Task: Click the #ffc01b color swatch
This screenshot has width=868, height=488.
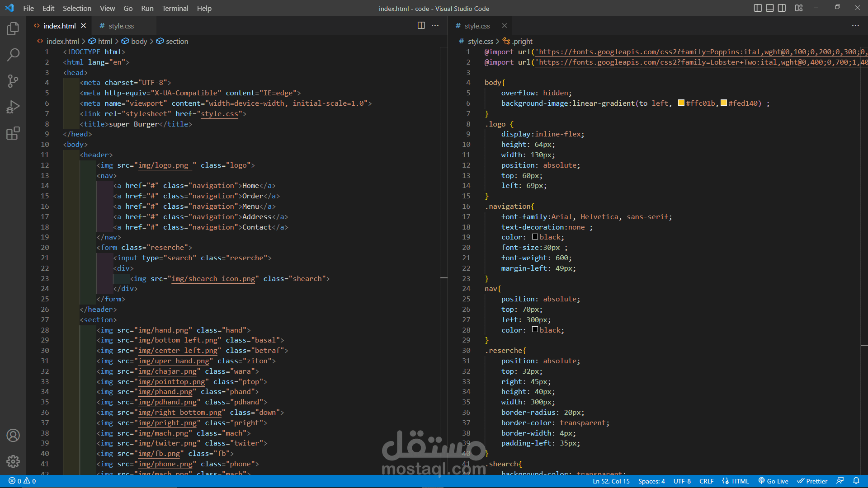Action: [x=681, y=103]
